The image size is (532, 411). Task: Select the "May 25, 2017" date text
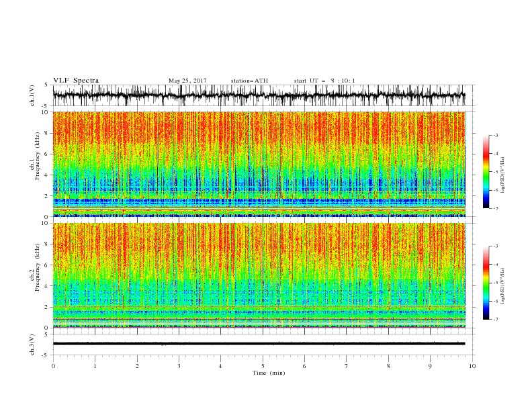(187, 81)
